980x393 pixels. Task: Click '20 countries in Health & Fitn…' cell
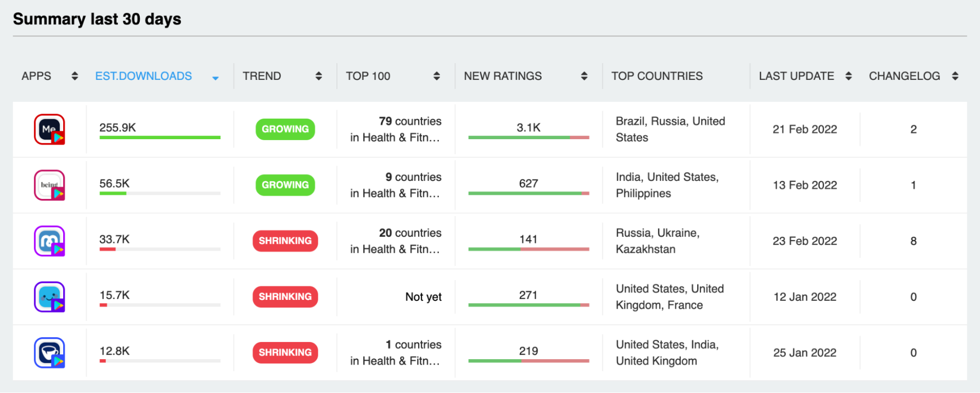(x=396, y=241)
